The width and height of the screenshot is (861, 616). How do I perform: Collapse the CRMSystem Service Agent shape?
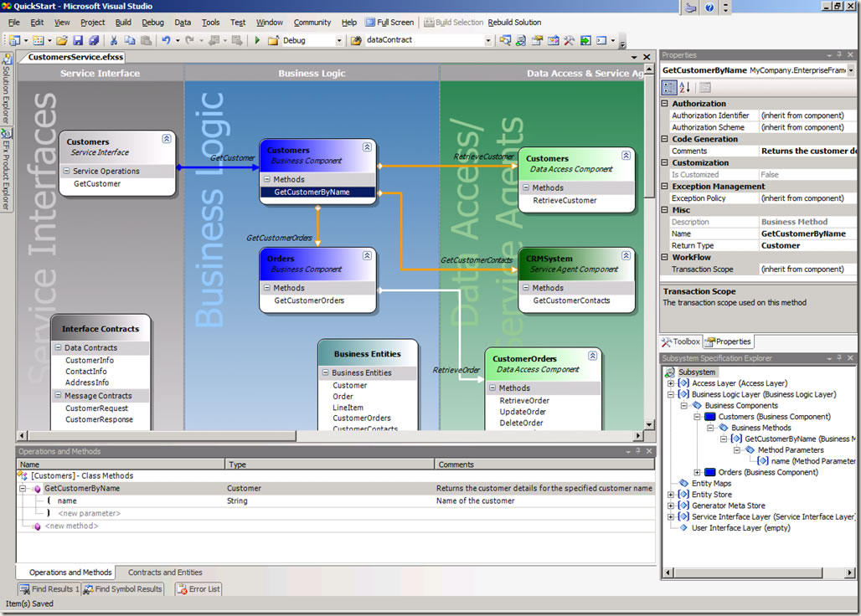click(x=626, y=255)
